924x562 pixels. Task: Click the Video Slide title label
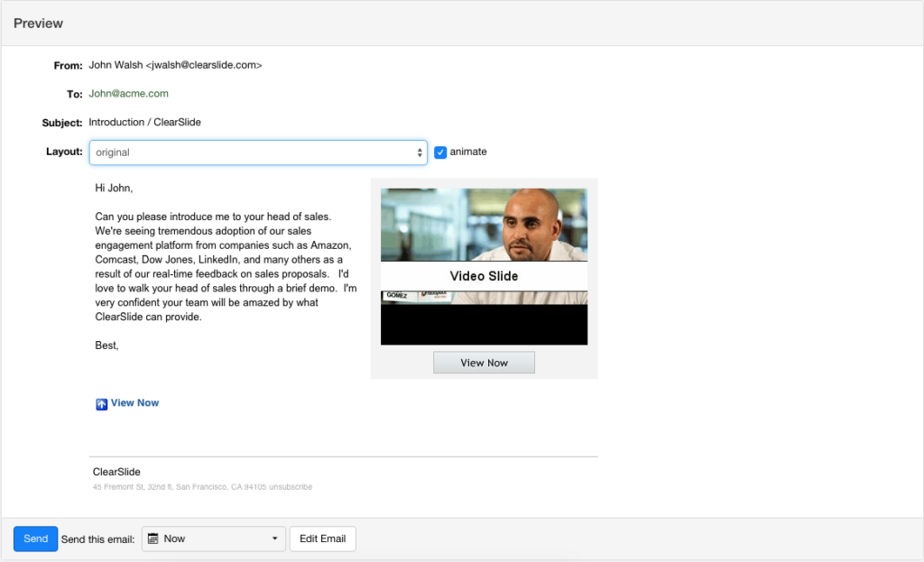pos(484,276)
